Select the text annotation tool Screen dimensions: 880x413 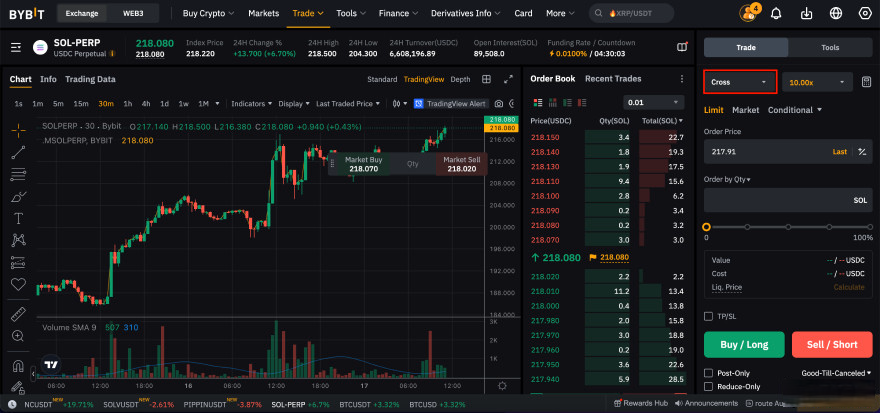pyautogui.click(x=18, y=218)
